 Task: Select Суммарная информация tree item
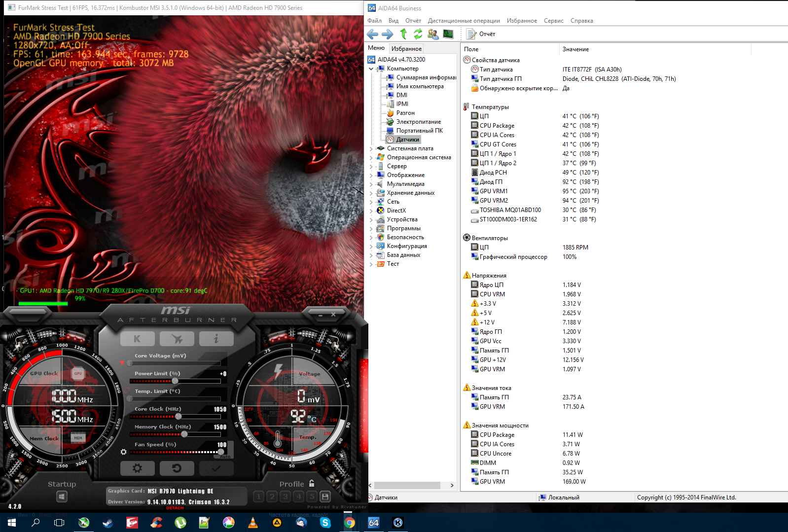point(422,77)
